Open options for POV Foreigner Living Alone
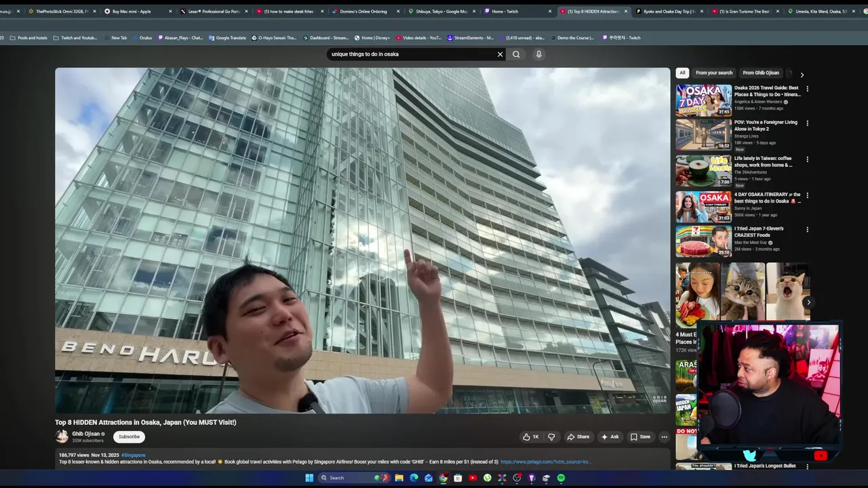Image resolution: width=868 pixels, height=488 pixels. click(x=807, y=123)
